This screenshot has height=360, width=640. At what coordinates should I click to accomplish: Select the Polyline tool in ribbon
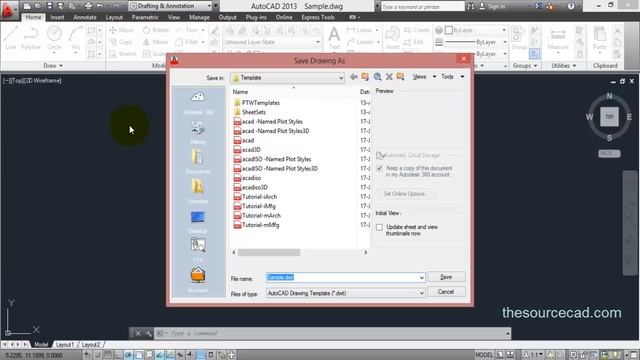[31, 38]
